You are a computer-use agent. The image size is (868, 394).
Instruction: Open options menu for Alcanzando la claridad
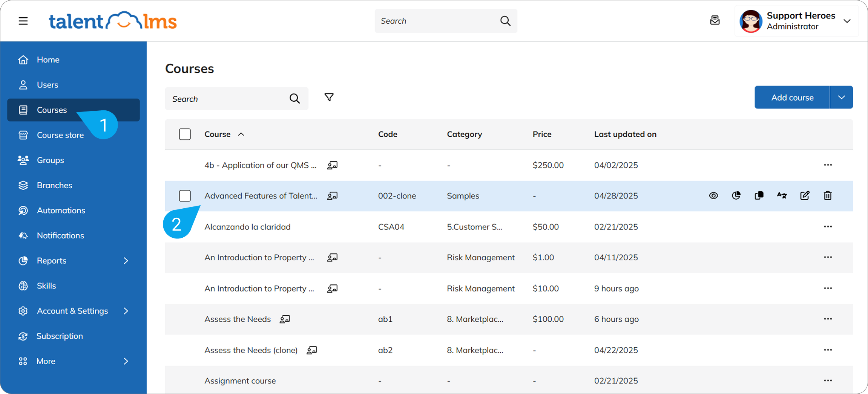click(828, 227)
